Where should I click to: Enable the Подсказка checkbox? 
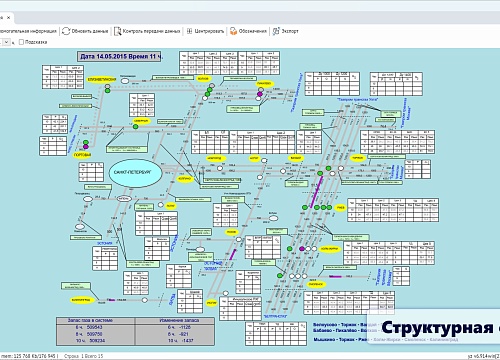pyautogui.click(x=21, y=42)
